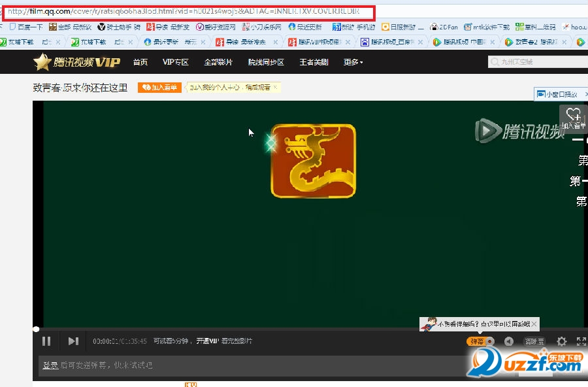Viewport: 588px width, 387px height.
Task: Open the 手机游 bookmark
Action: tap(353, 27)
